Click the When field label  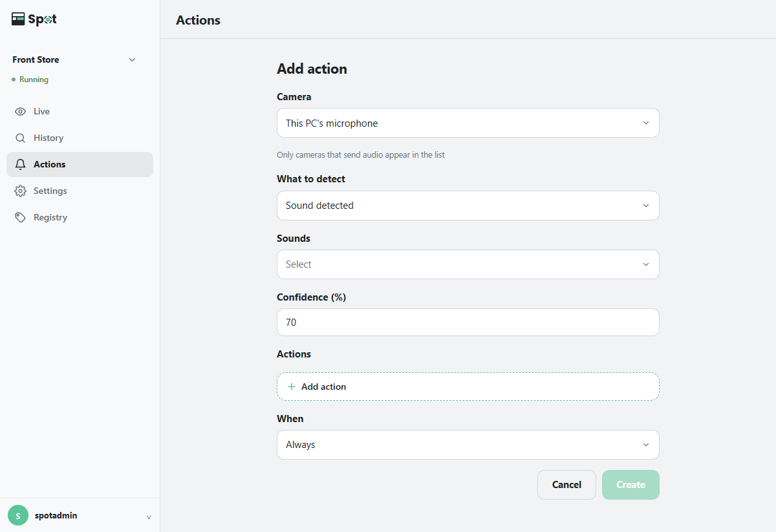290,419
